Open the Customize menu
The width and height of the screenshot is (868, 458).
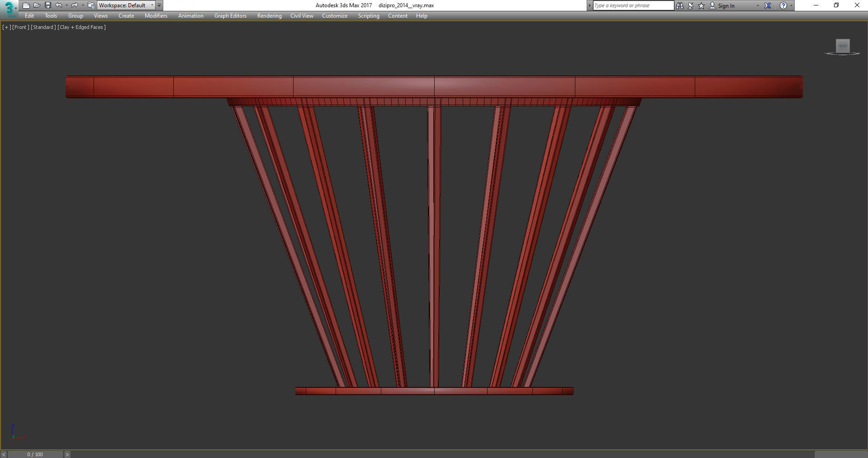[x=335, y=16]
